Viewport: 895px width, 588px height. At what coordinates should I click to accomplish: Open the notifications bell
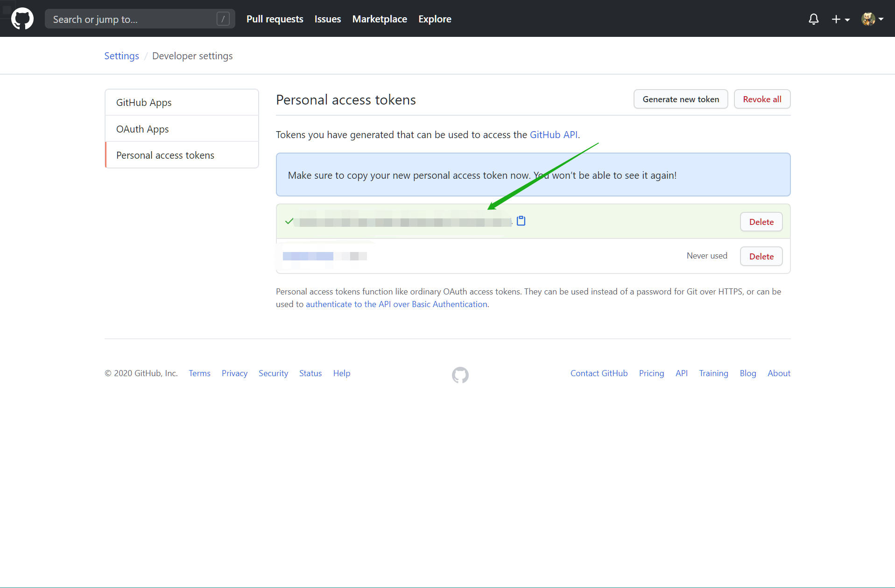click(814, 19)
